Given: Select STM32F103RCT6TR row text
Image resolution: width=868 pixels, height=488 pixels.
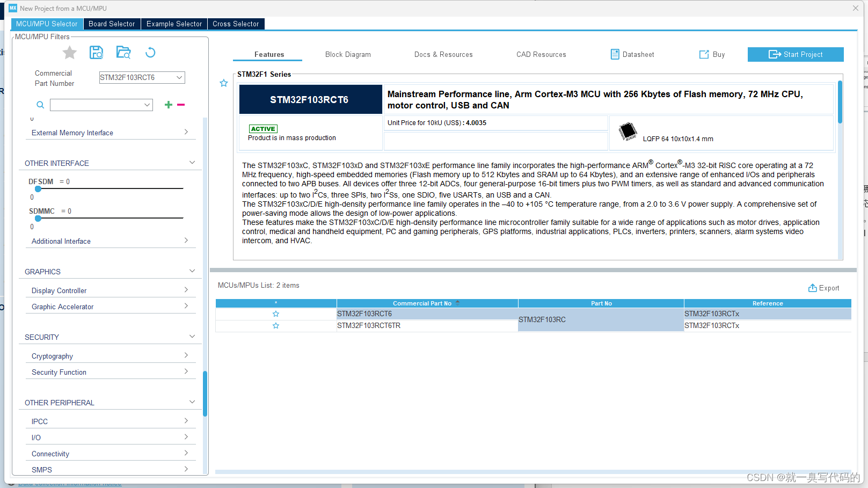Looking at the screenshot, I should pyautogui.click(x=369, y=326).
